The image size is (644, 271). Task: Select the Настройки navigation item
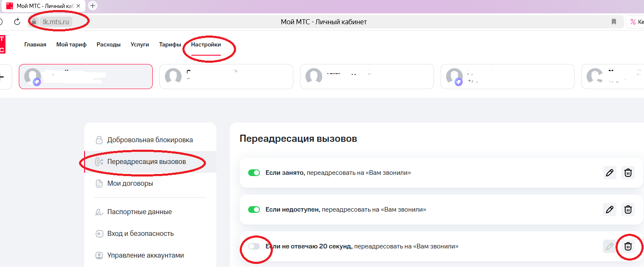coord(206,44)
